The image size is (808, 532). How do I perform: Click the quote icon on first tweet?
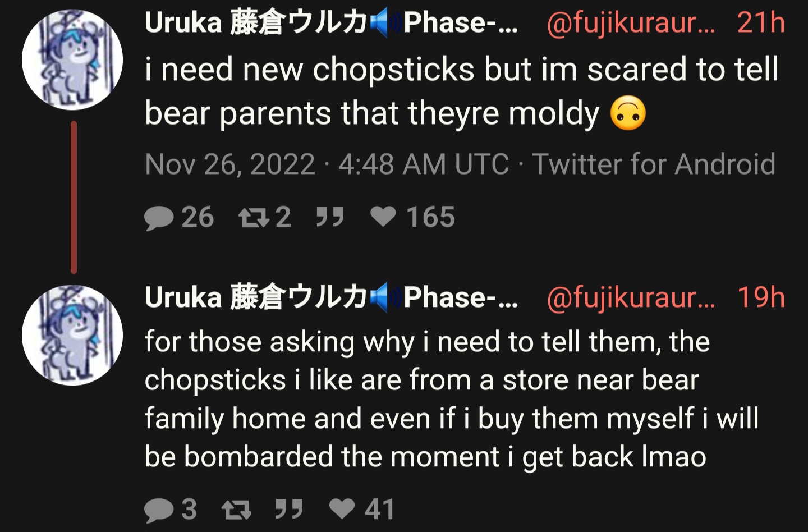pos(330,217)
